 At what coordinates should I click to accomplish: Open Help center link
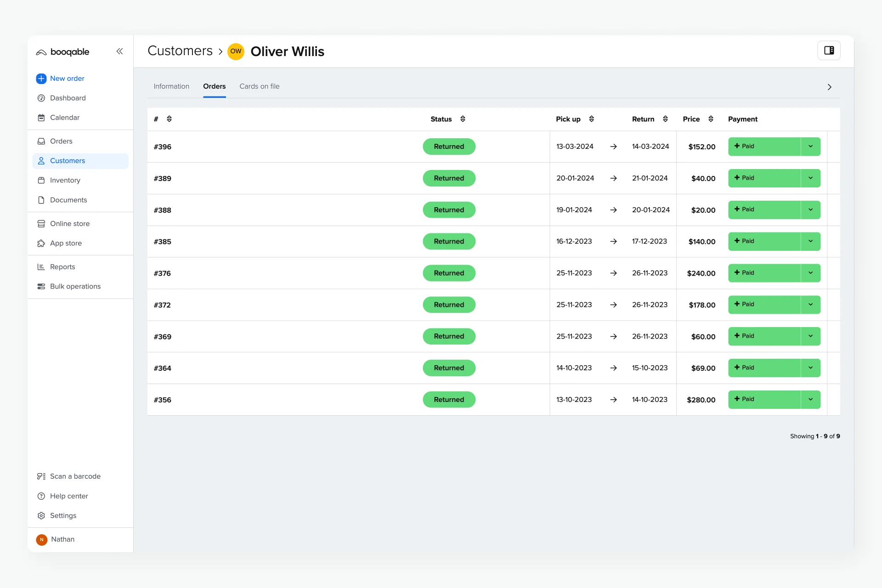(x=68, y=496)
